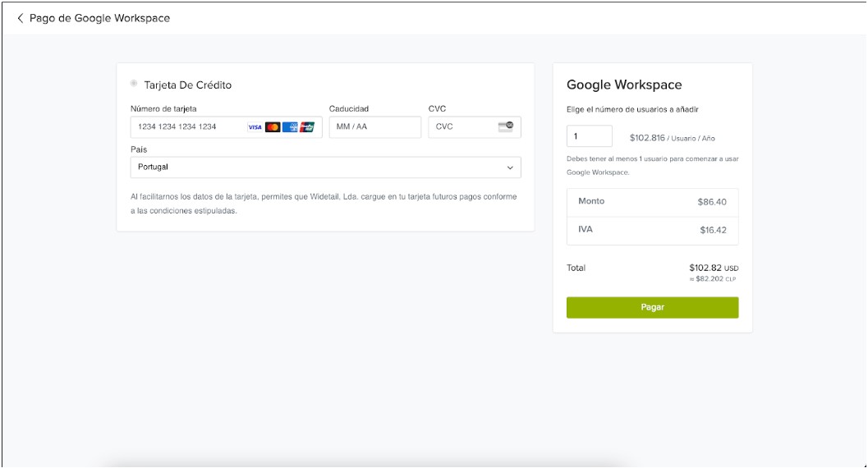Select the Tarjeta De Crédito radio button

[x=134, y=84]
